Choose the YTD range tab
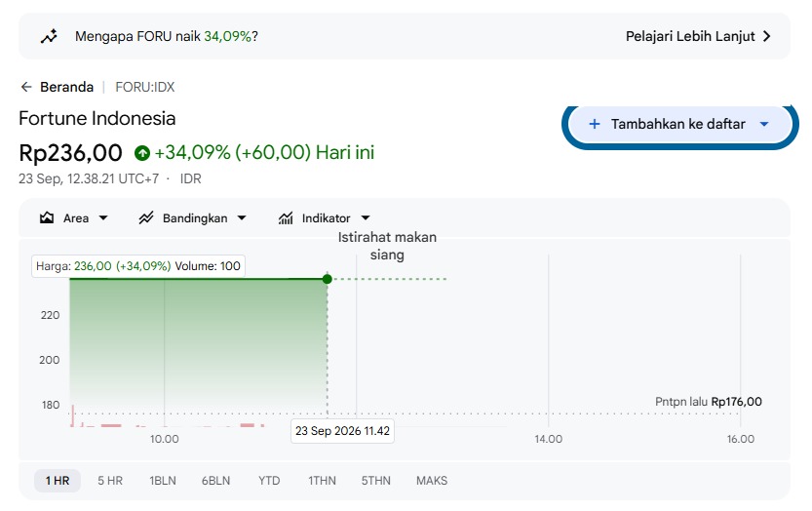The image size is (812, 511). coord(269,481)
